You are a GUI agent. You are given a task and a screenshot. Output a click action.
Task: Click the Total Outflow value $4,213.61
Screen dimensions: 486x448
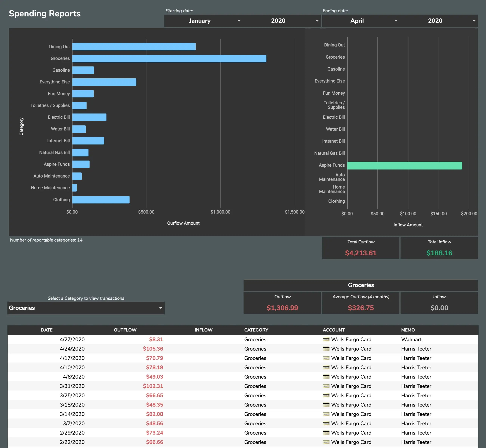click(361, 253)
